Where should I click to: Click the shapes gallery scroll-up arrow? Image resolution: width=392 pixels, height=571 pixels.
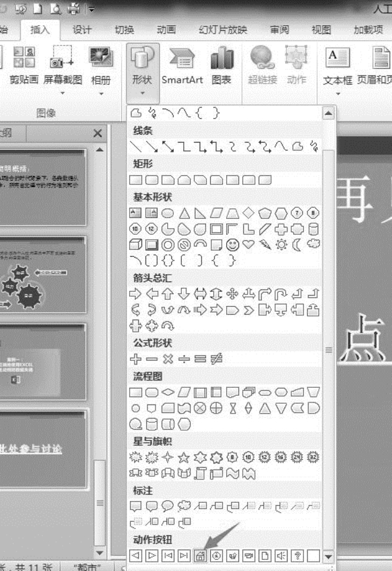(x=328, y=113)
